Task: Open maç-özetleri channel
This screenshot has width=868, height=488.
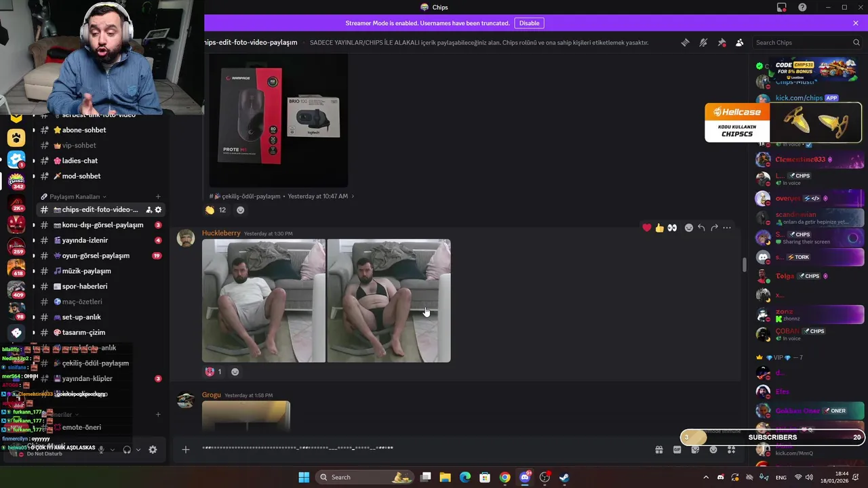Action: pos(100,302)
